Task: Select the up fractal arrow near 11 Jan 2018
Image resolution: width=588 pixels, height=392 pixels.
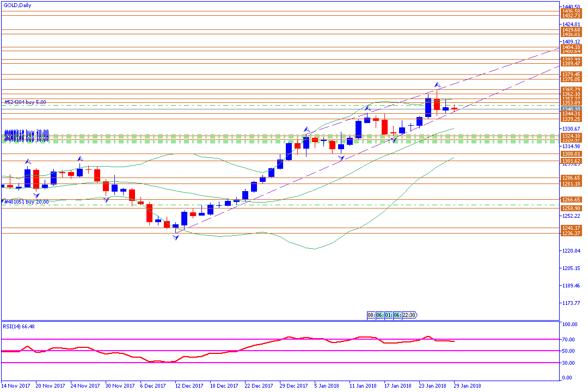Action: coord(367,108)
